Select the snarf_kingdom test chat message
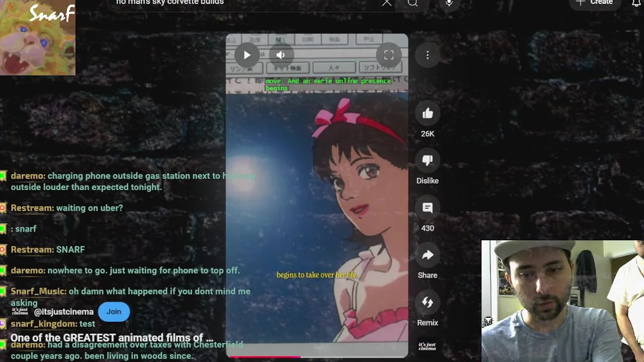The width and height of the screenshot is (644, 362). pyautogui.click(x=53, y=324)
